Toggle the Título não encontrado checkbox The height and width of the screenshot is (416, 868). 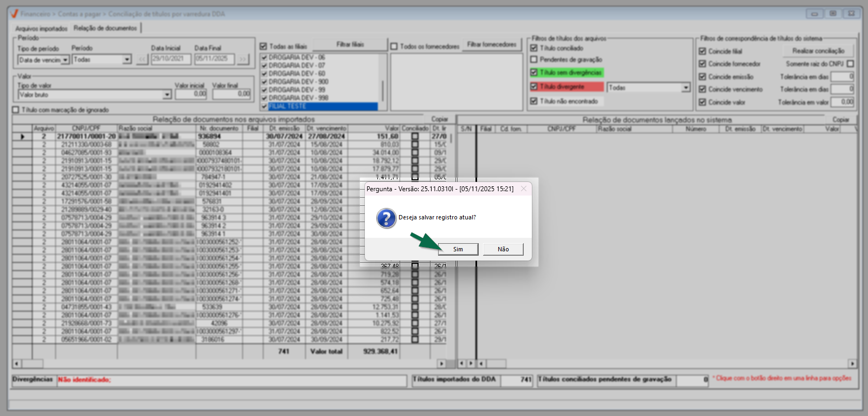pyautogui.click(x=534, y=101)
